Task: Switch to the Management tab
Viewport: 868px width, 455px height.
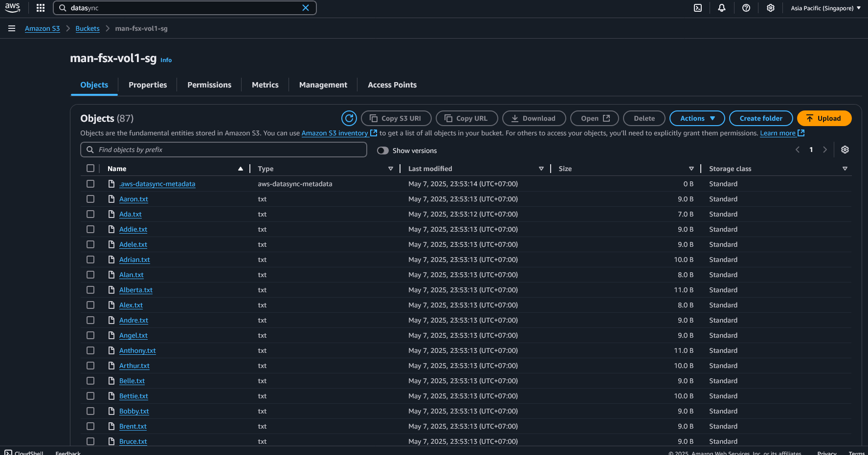Action: pos(323,85)
